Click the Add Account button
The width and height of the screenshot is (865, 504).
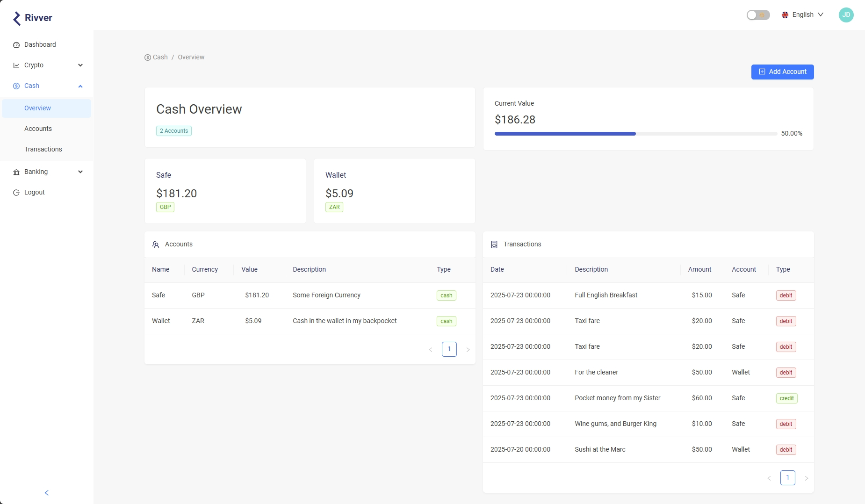click(x=782, y=72)
